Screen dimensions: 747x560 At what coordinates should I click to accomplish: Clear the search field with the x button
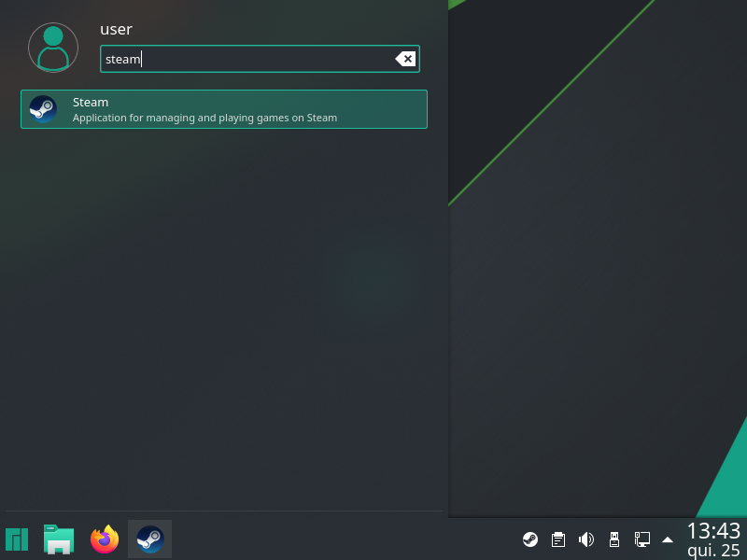pos(405,59)
